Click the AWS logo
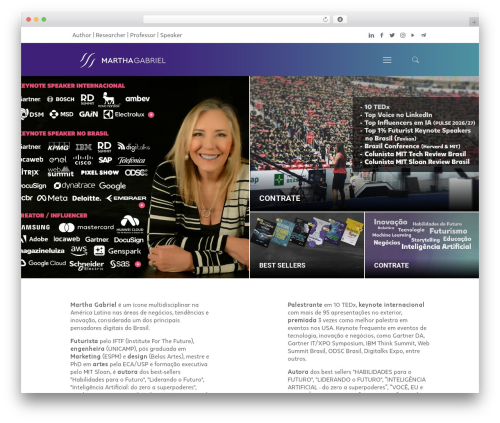Screen dimensions: 500x423 79,250
